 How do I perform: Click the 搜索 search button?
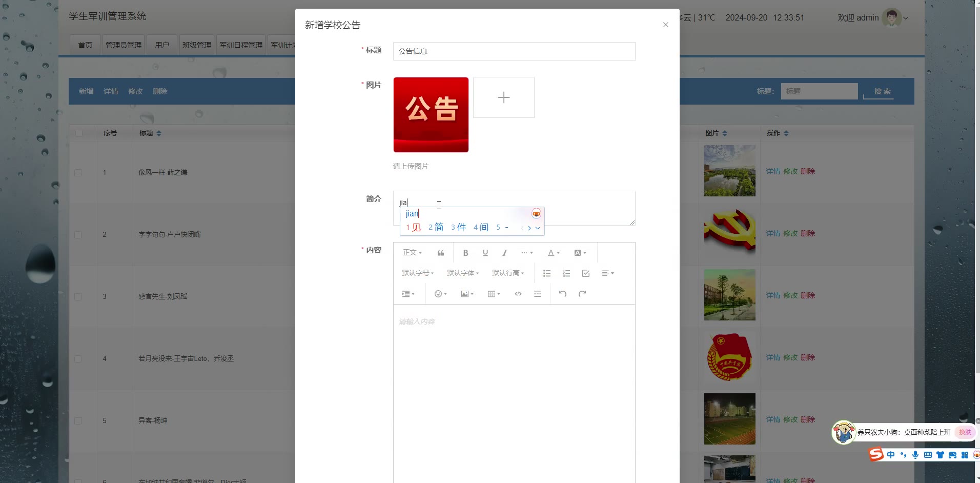point(882,91)
